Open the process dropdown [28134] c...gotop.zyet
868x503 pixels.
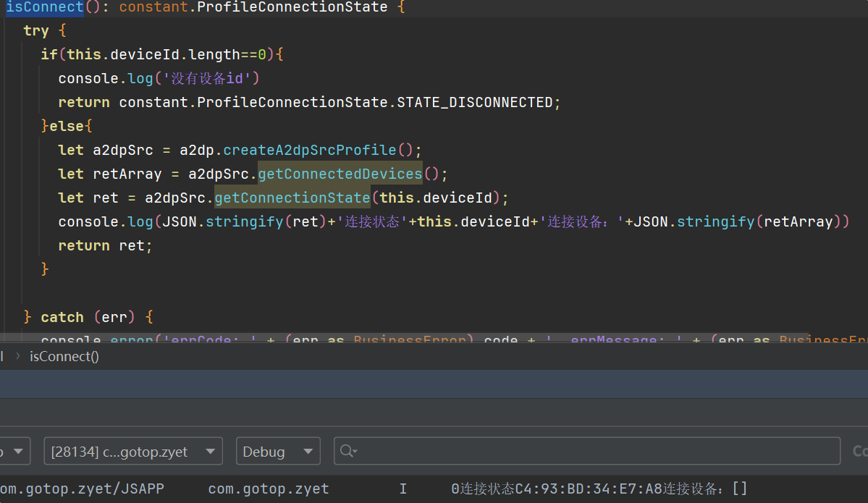point(133,452)
